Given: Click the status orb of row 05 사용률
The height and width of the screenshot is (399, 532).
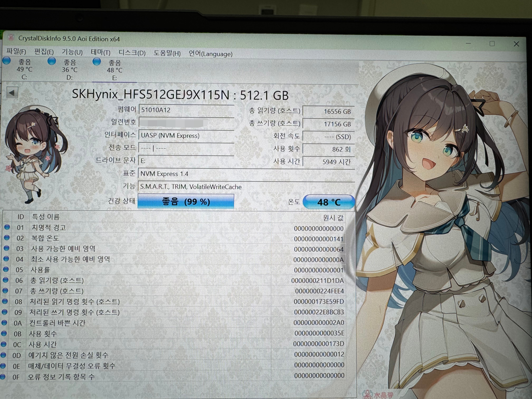Looking at the screenshot, I should (x=6, y=269).
